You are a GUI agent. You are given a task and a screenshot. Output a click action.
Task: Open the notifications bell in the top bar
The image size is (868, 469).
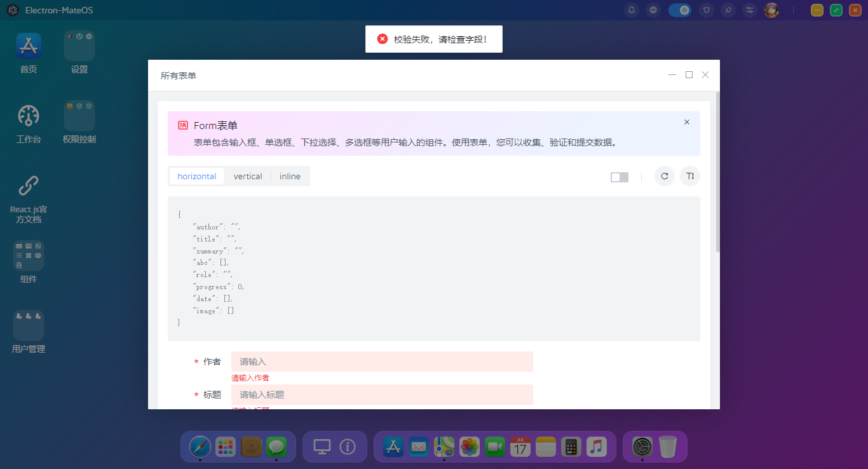[632, 10]
